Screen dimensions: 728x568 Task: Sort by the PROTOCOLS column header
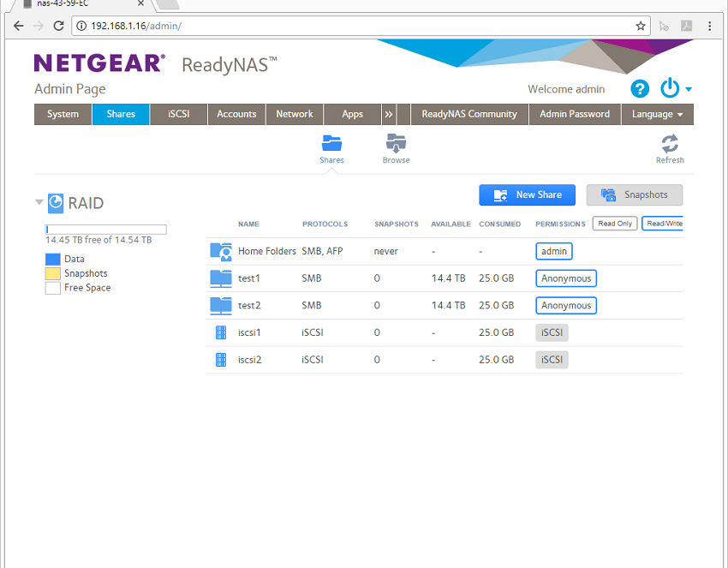pos(325,224)
